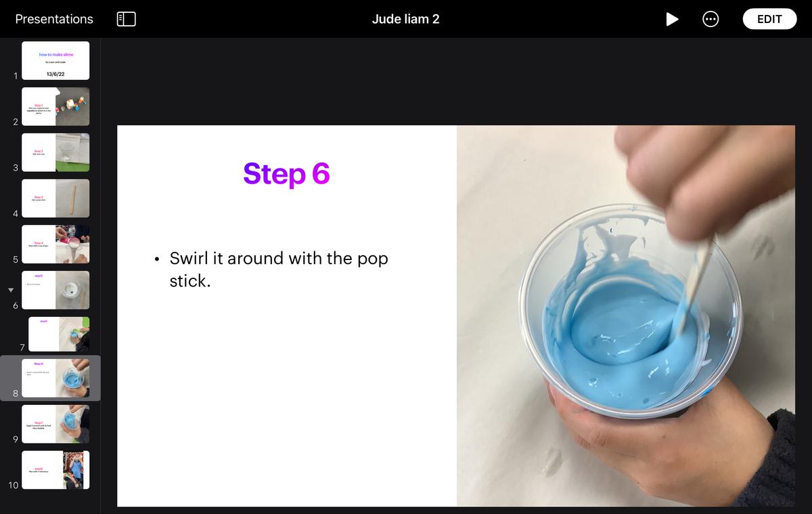The width and height of the screenshot is (812, 514).
Task: Select highlighted slide 8 thumbnail
Action: pos(55,378)
